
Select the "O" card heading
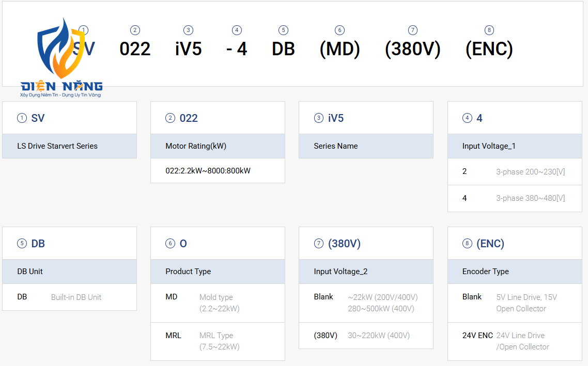point(183,244)
